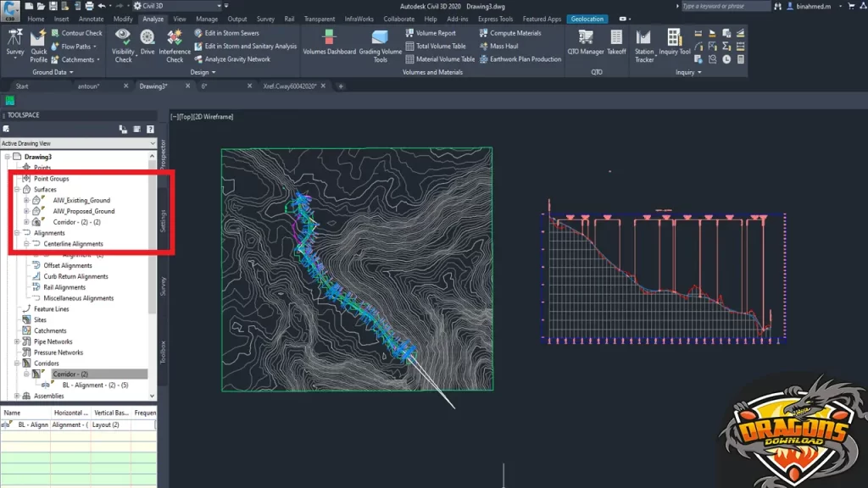This screenshot has height=488, width=868.
Task: Click the Visibility Check icon
Action: point(123,38)
